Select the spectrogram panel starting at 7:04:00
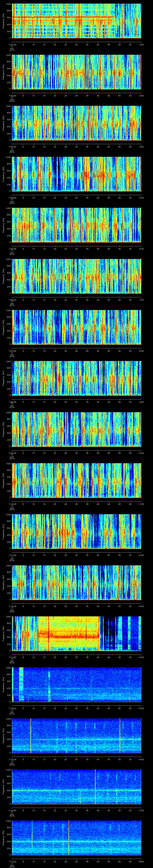Screen dimensions: 153x868 click(x=76, y=174)
